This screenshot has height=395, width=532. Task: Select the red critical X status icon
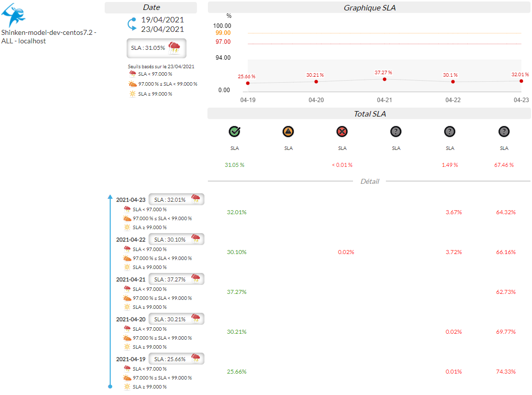coord(342,132)
